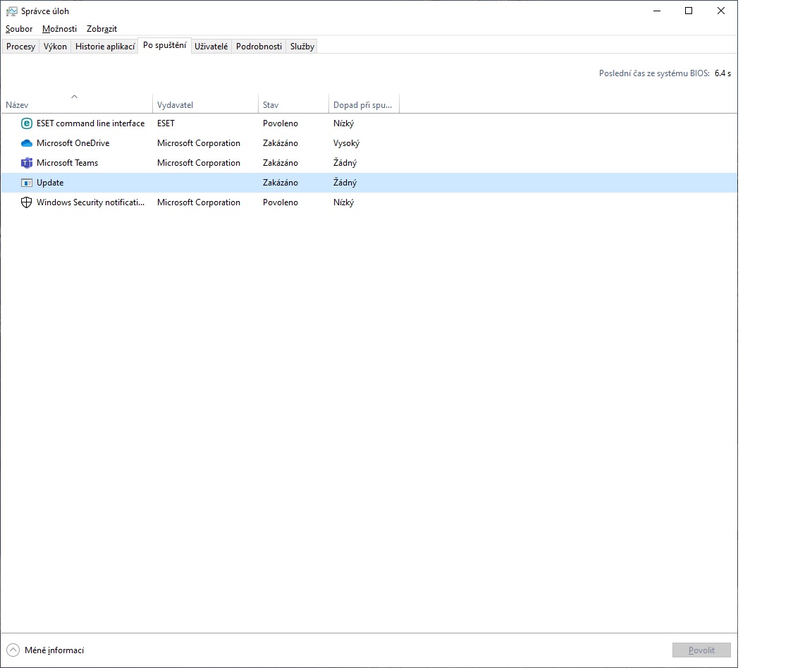The height and width of the screenshot is (668, 812).
Task: Click the ESET publisher cell
Action: [x=166, y=123]
